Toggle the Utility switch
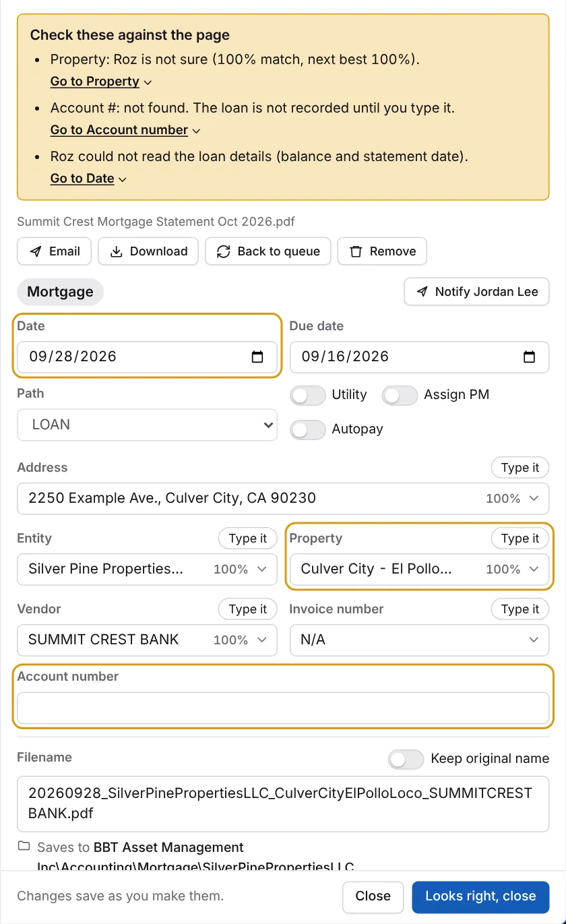 click(308, 396)
